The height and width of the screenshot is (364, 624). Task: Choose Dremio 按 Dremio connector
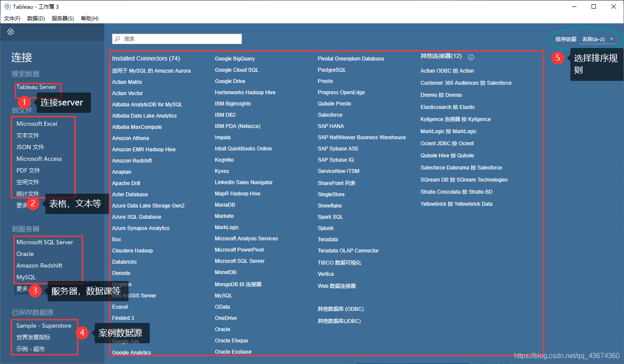point(441,95)
